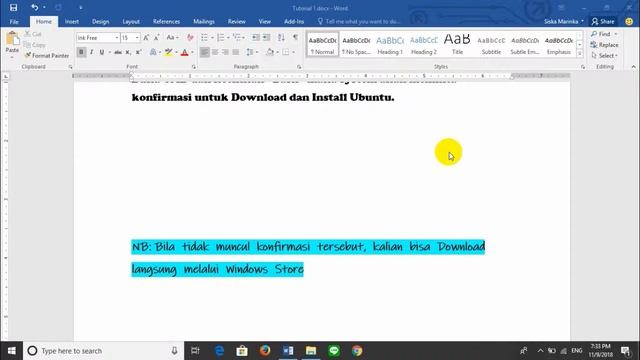640x360 pixels.
Task: Shrink the font size
Action: 156,38
